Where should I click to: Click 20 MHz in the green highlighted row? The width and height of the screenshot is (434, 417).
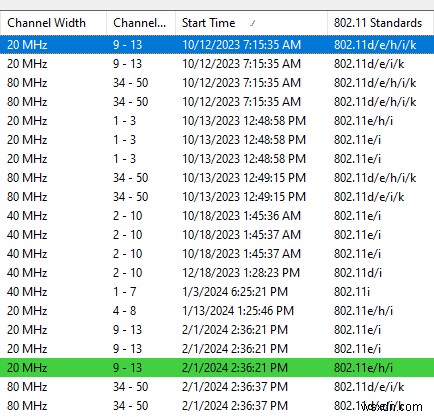[27, 368]
